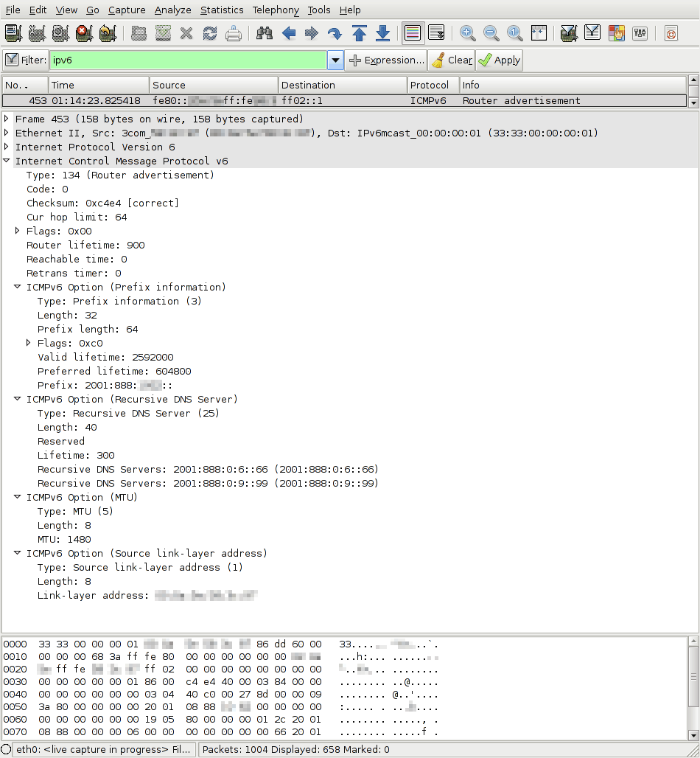Screen dimensions: 700x758
Task: Start a new live capture
Action: [x=60, y=33]
